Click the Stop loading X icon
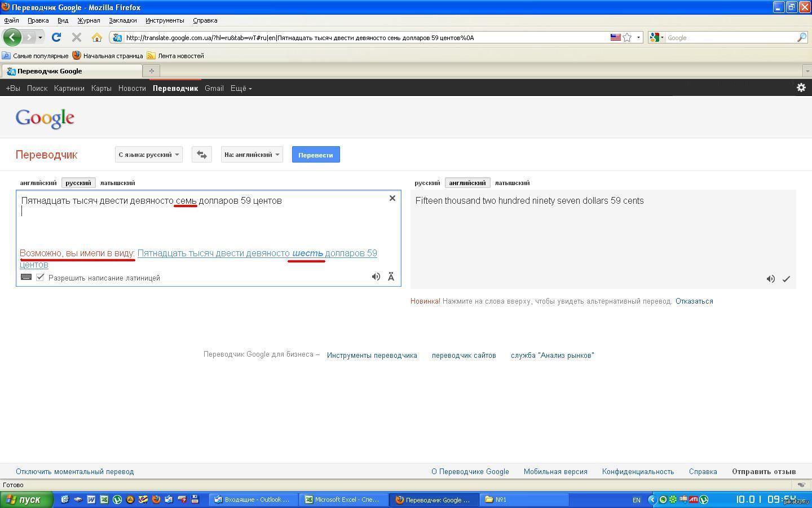Viewport: 812px width, 508px height. [77, 38]
